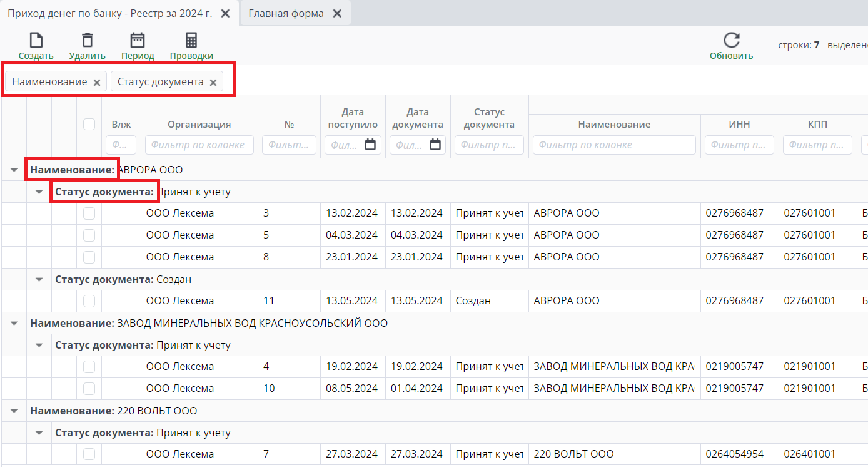Check the row for document number 11
The image size is (868, 467).
[x=89, y=301]
